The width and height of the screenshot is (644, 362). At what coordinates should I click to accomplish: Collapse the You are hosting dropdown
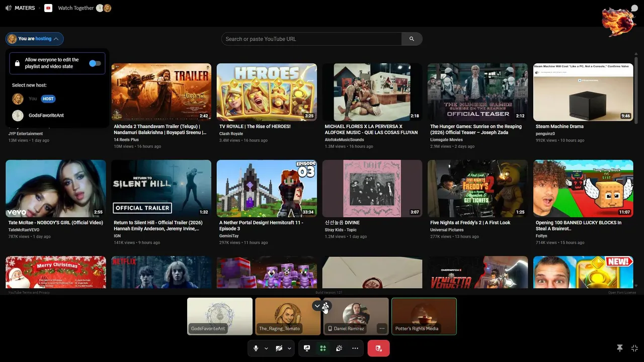(x=35, y=39)
